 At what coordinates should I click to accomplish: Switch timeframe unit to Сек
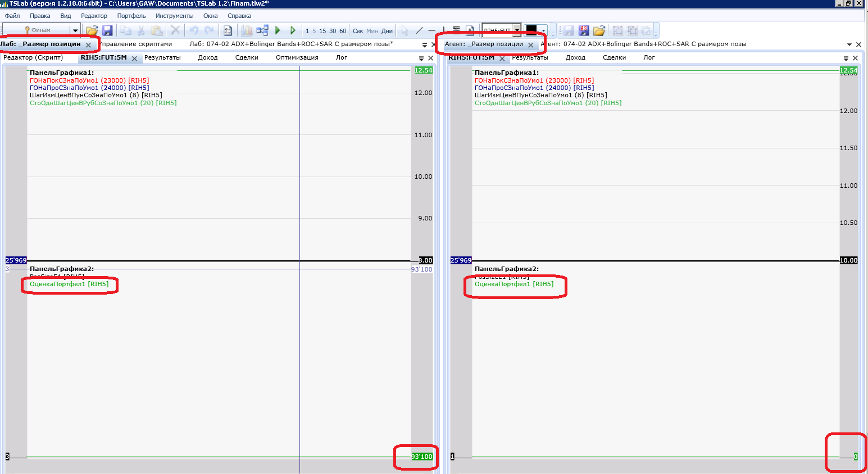(358, 31)
